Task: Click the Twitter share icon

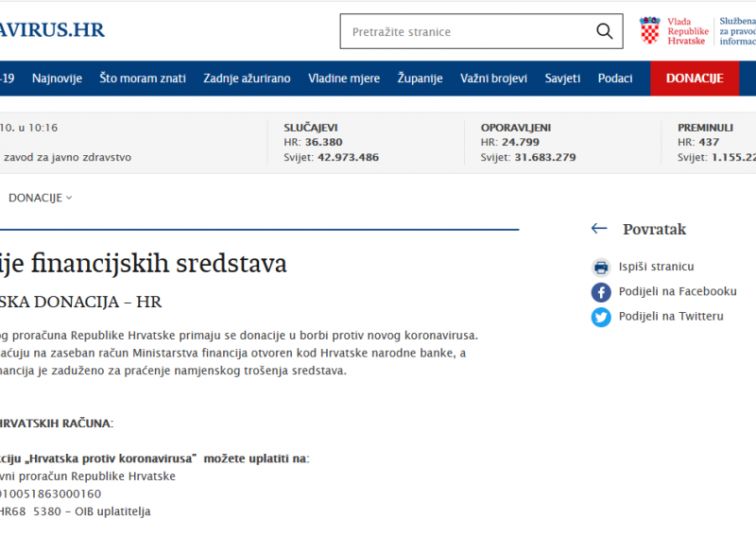Action: tap(601, 317)
